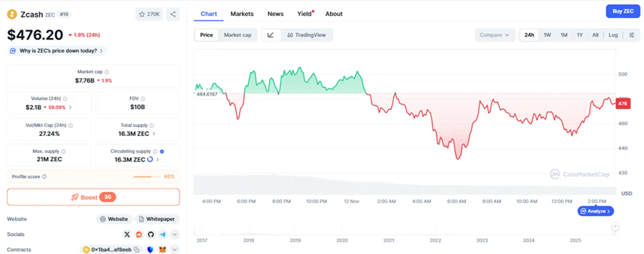This screenshot has height=254, width=644.
Task: Set chart range to 1M
Action: coord(564,35)
